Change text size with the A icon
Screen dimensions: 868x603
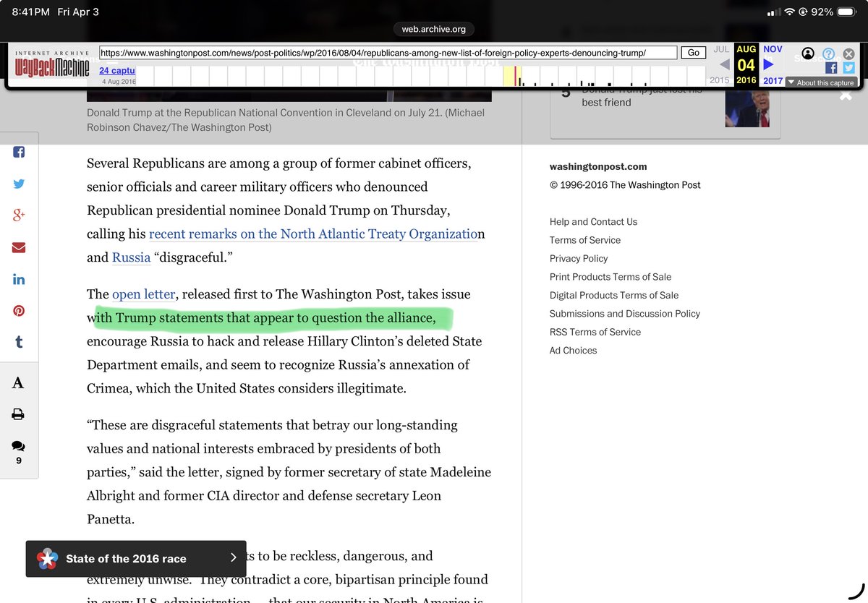[x=19, y=382]
